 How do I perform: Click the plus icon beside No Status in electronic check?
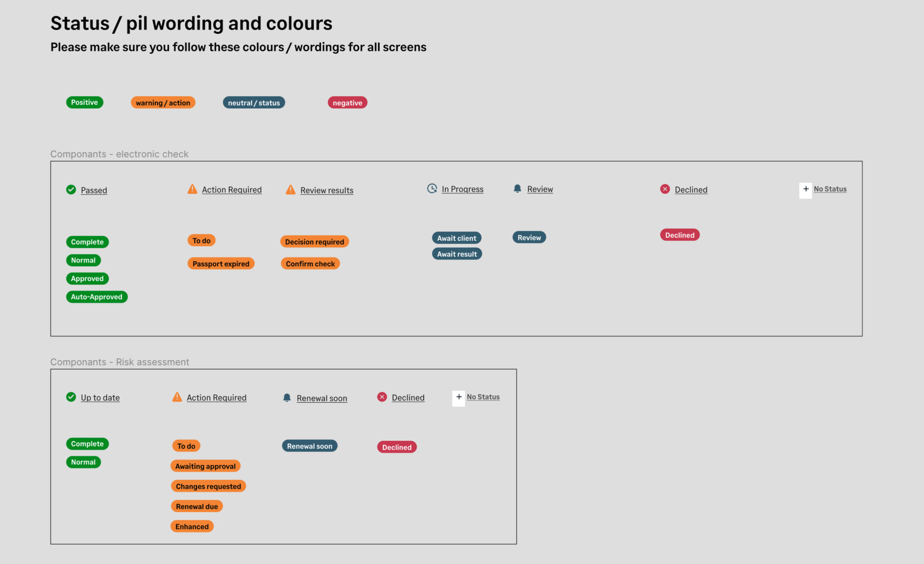805,189
